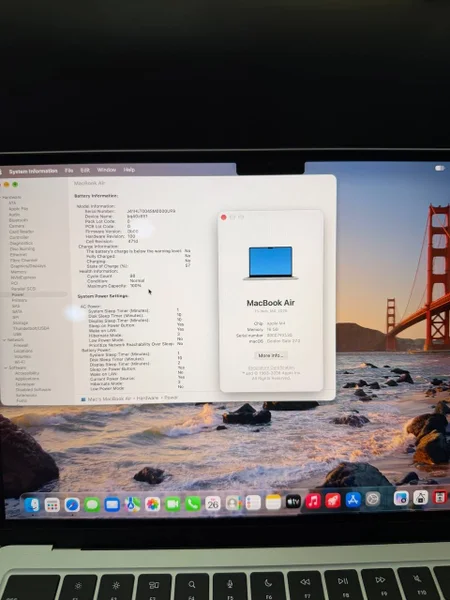Open Control Center in the menu bar
This screenshot has height=600, width=450.
click(440, 168)
